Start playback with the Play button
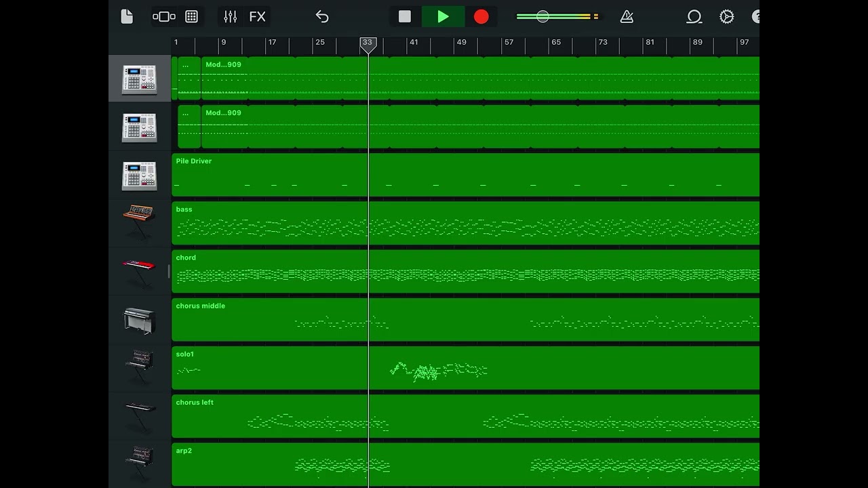868x488 pixels. click(443, 17)
